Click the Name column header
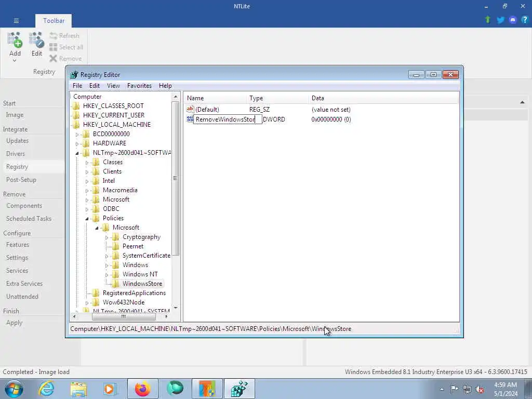 215,98
